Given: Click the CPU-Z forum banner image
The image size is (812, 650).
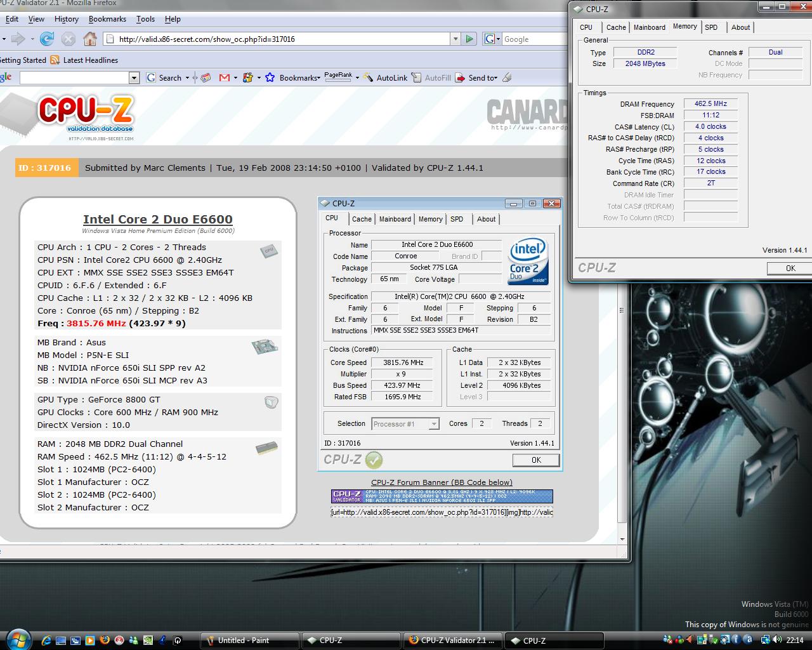Looking at the screenshot, I should [442, 496].
